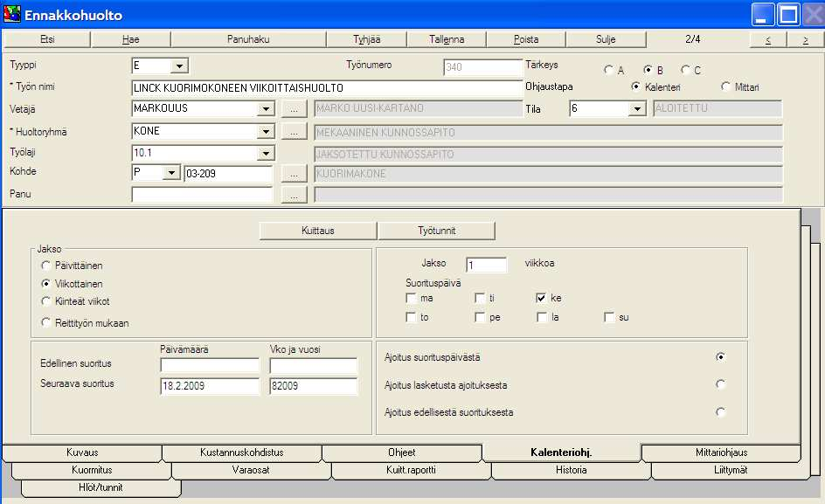Open the Hlöt/tunnit tab
The width and height of the screenshot is (825, 504).
tap(101, 487)
